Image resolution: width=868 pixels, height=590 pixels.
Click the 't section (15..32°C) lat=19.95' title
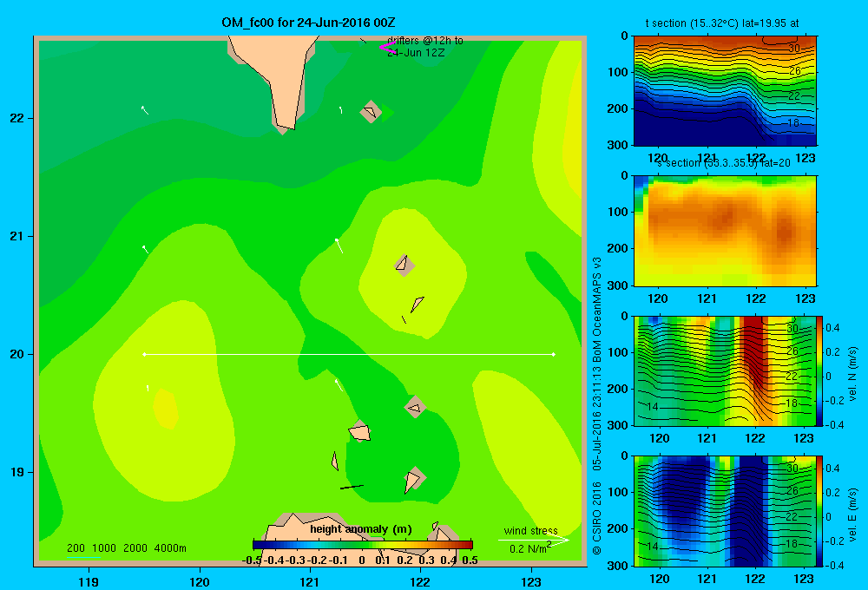point(722,23)
